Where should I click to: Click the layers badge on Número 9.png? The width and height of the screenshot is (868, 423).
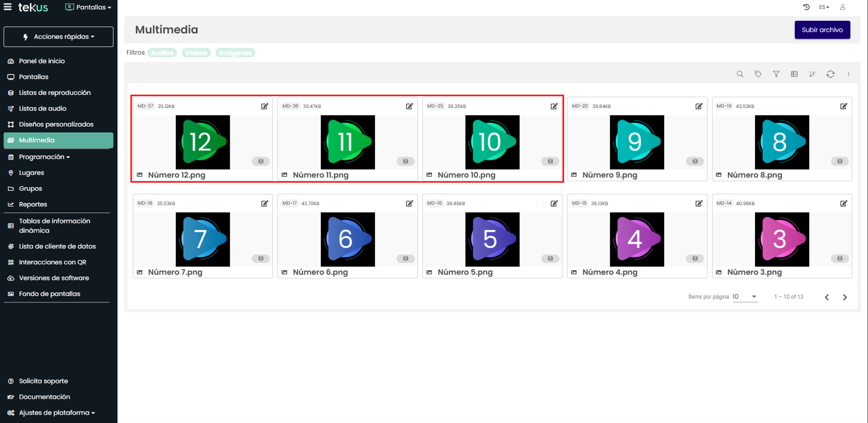(695, 161)
